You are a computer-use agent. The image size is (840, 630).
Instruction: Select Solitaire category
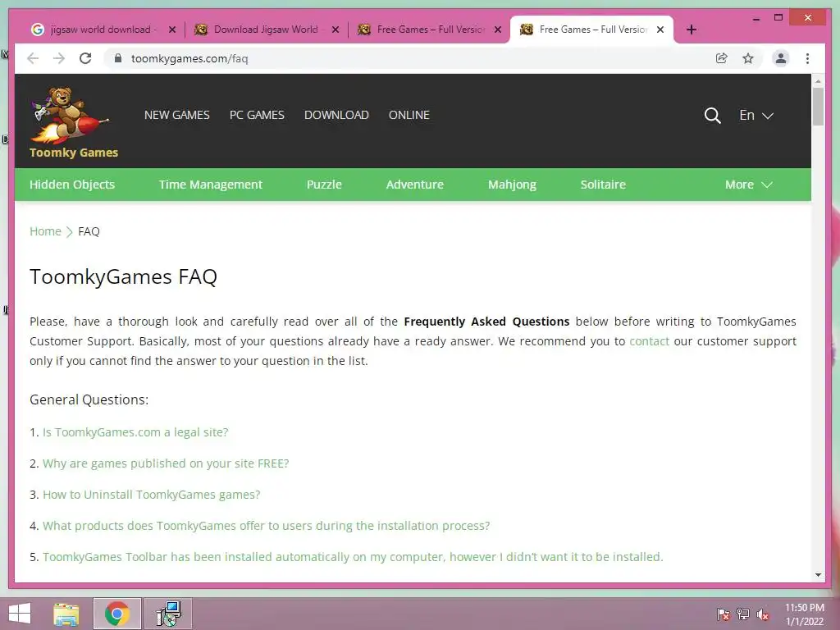[603, 185]
